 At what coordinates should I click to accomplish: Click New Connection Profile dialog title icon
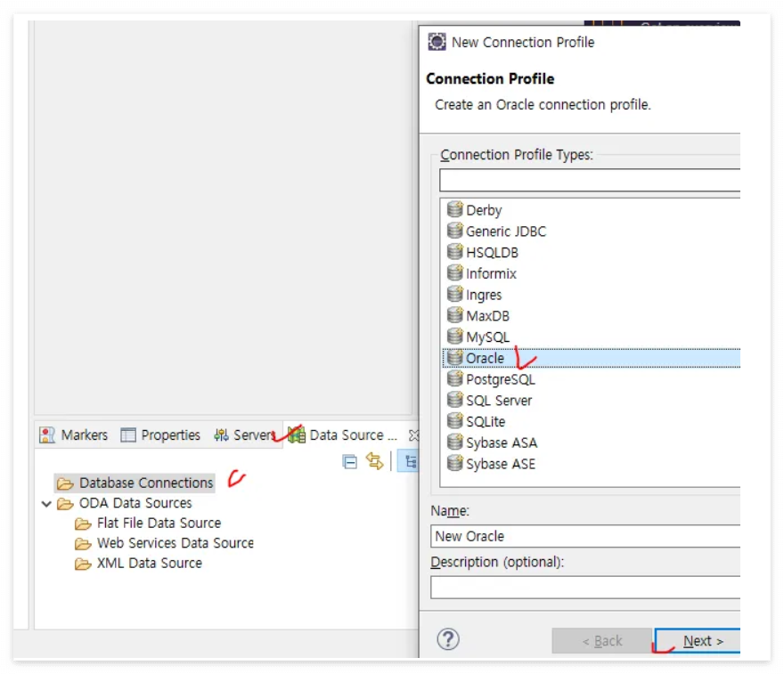tap(437, 42)
